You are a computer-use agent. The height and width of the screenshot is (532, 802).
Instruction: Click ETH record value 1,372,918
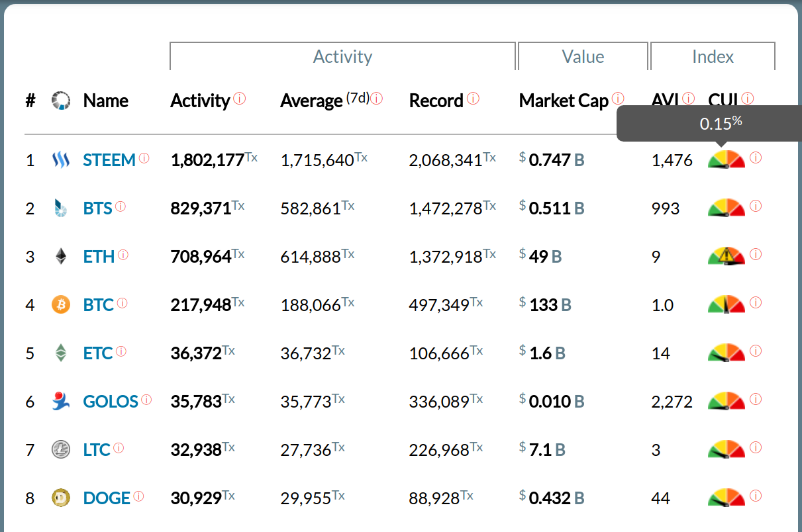[x=446, y=257]
